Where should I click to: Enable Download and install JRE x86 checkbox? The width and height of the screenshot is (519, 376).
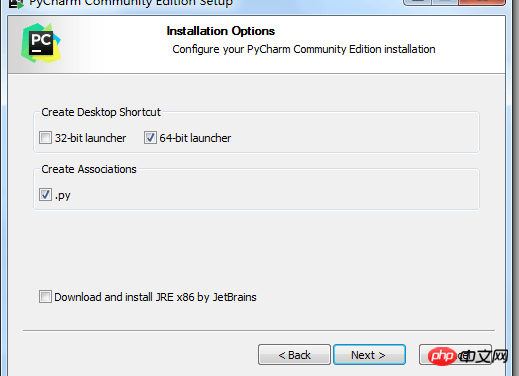click(45, 297)
